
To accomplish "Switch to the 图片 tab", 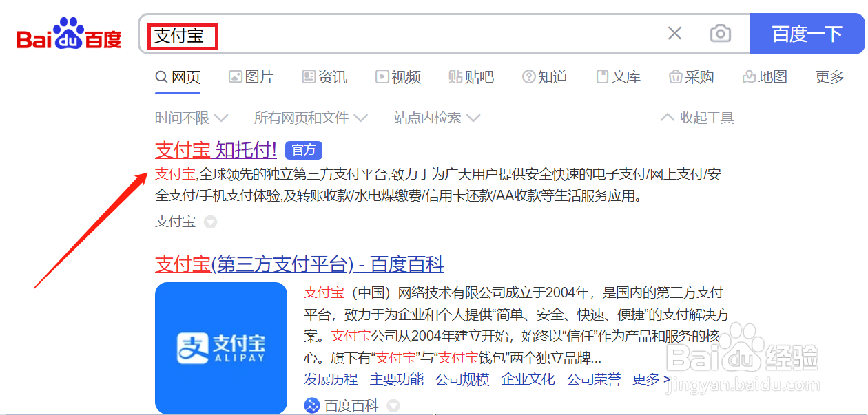I will coord(251,77).
